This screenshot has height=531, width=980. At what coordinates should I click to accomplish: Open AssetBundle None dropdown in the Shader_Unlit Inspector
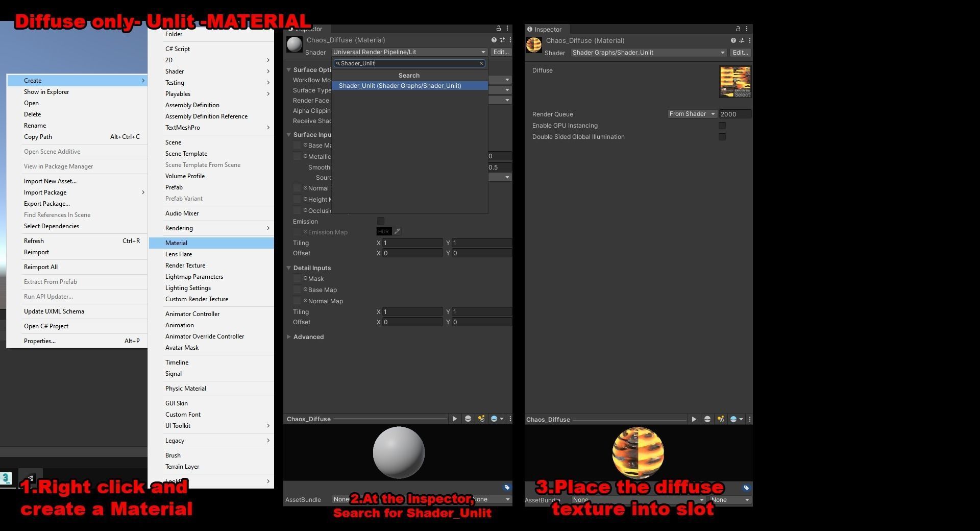click(638, 500)
